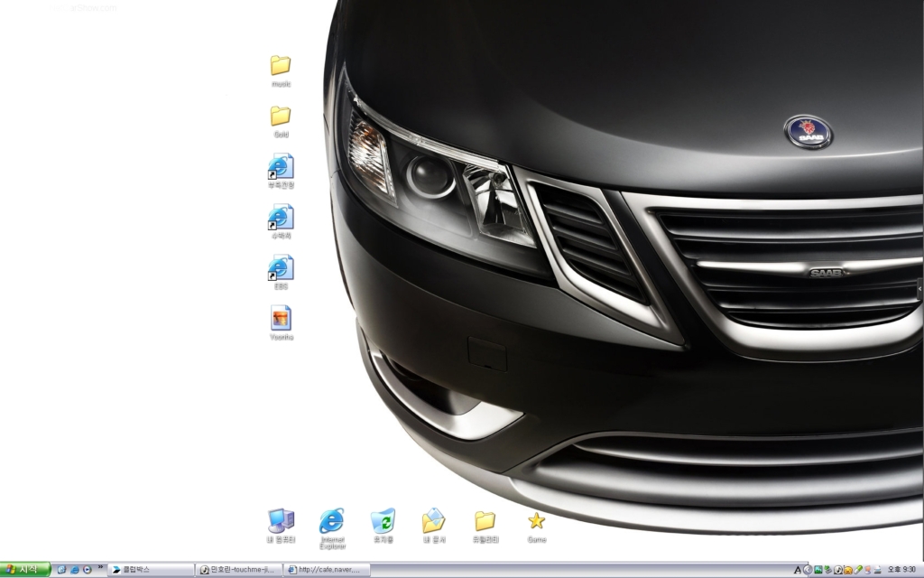Select the EBS Internet shortcut icon
924x578 pixels.
click(281, 273)
